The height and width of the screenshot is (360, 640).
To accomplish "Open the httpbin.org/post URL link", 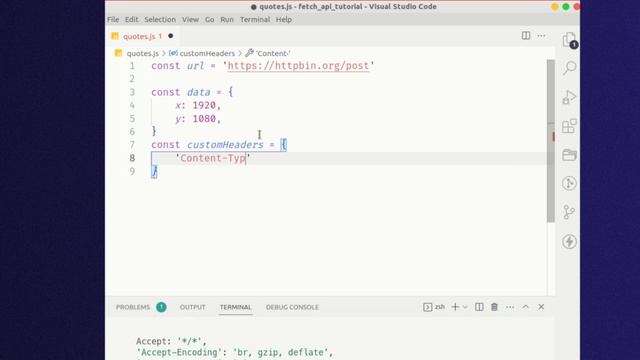I will [298, 66].
